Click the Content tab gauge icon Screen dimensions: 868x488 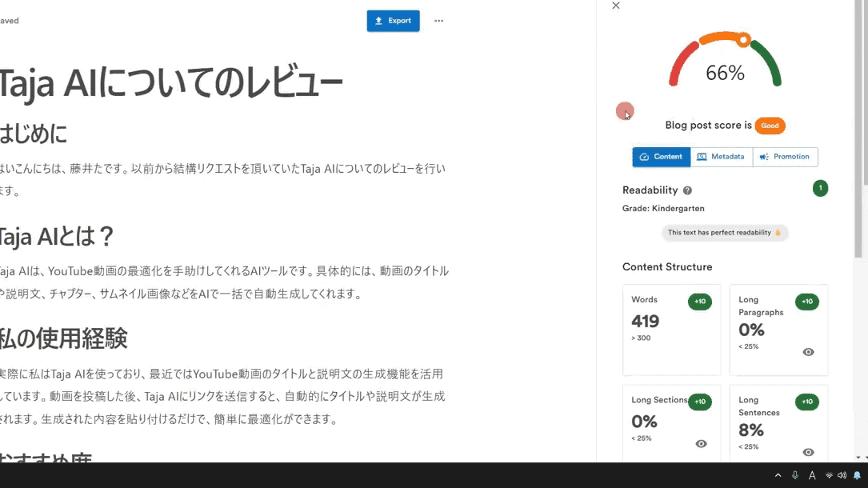[x=644, y=157]
